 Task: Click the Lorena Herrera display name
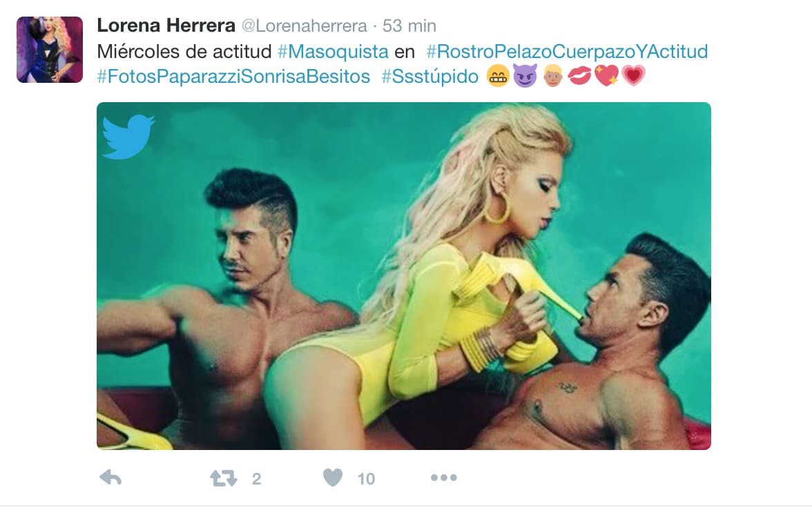click(x=166, y=26)
